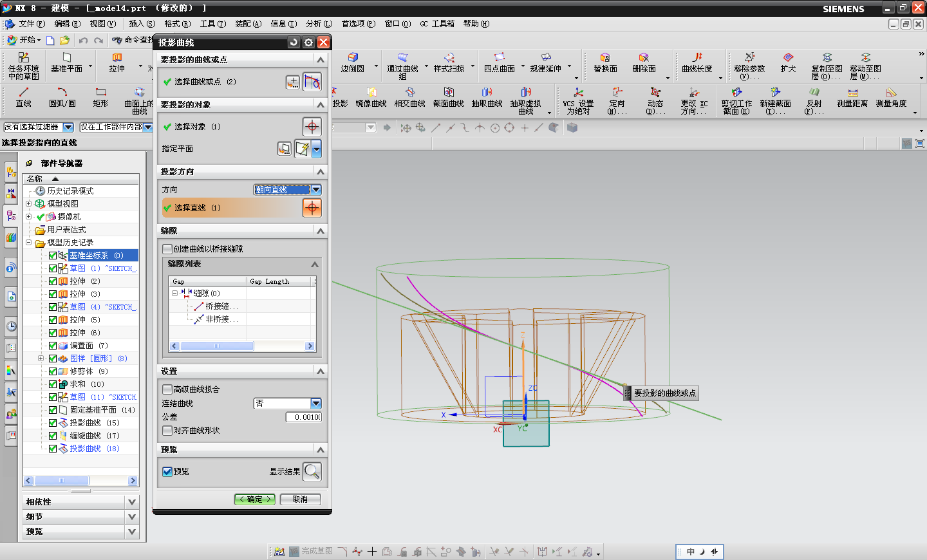Open the 删除面 delete face tool
The width and height of the screenshot is (927, 560).
click(644, 63)
